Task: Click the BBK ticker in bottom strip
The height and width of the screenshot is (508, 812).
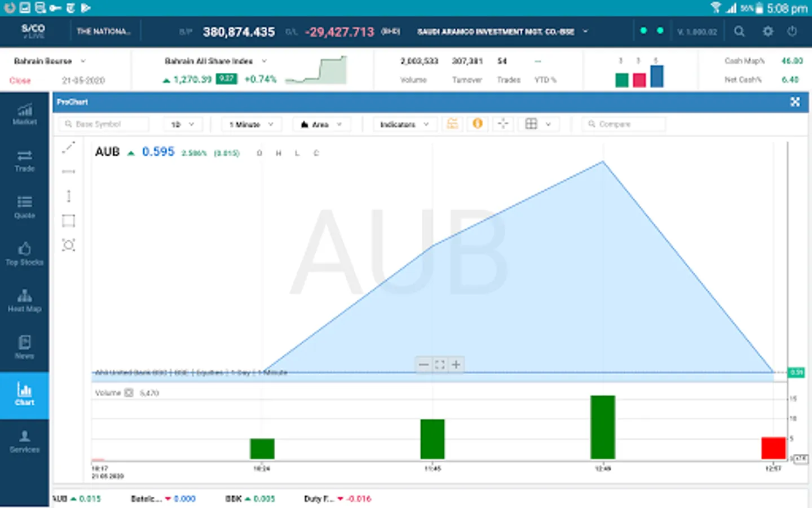Action: point(250,499)
